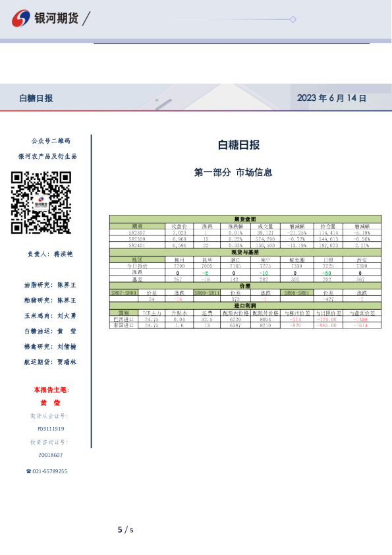Screen dimensions: 392x555
Task: Click the green change value -10
Action: point(264,273)
